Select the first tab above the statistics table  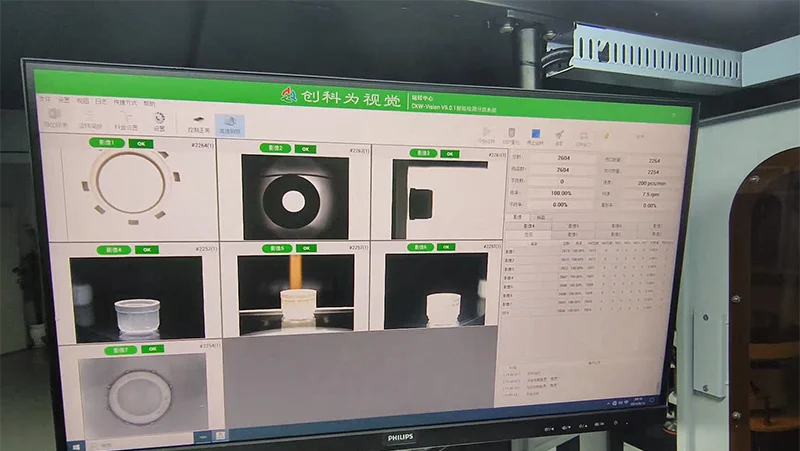point(519,216)
